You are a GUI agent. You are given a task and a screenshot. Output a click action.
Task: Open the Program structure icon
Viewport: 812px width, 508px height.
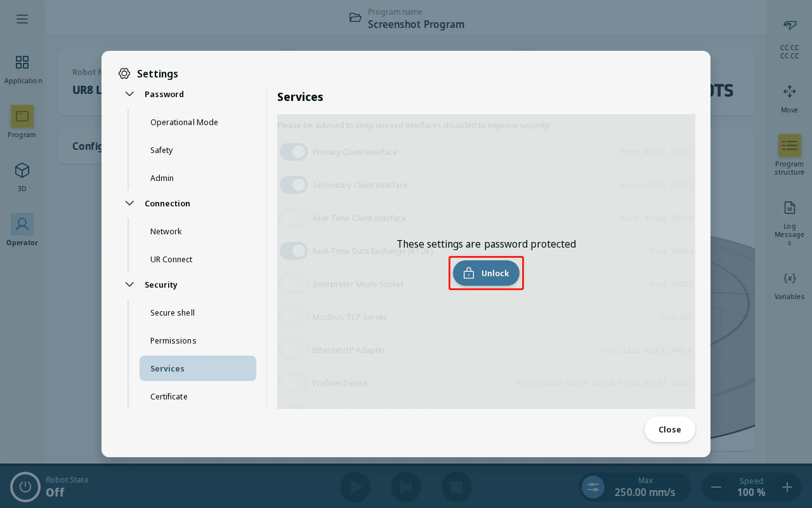pos(790,145)
